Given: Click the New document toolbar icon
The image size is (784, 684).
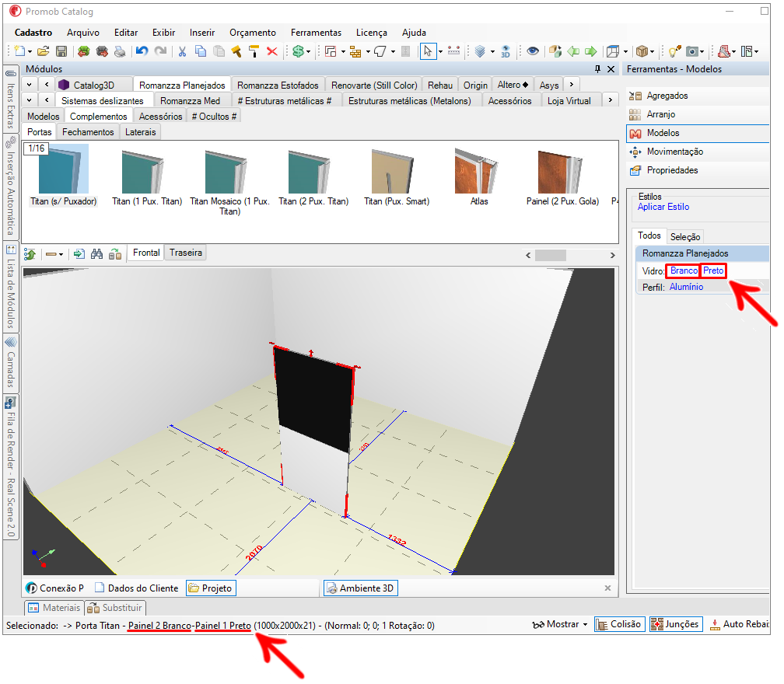Looking at the screenshot, I should [19, 51].
